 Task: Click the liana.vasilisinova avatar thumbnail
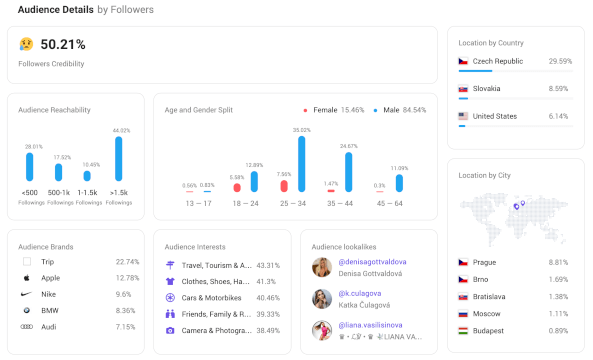coord(322,331)
